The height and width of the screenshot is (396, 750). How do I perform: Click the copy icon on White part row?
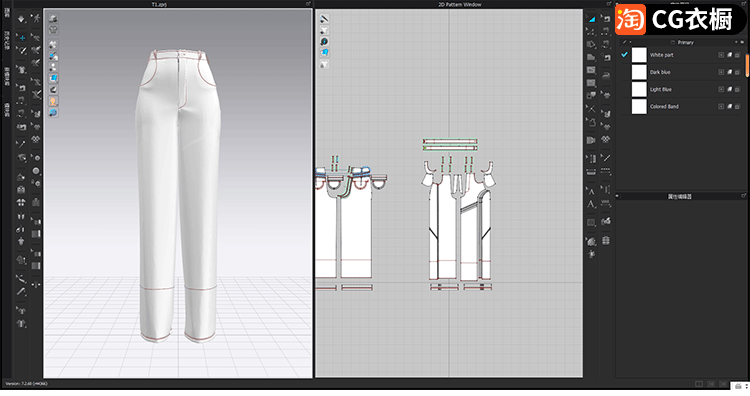coord(730,55)
